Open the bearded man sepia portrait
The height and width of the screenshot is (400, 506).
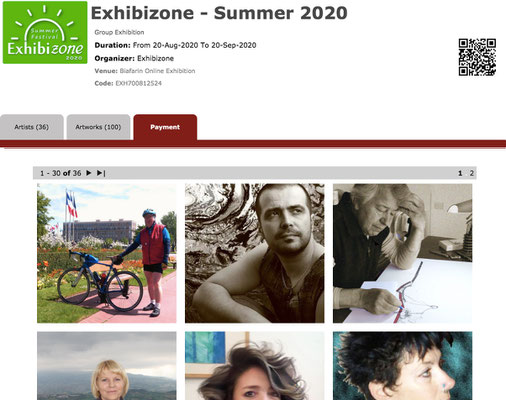coord(255,253)
